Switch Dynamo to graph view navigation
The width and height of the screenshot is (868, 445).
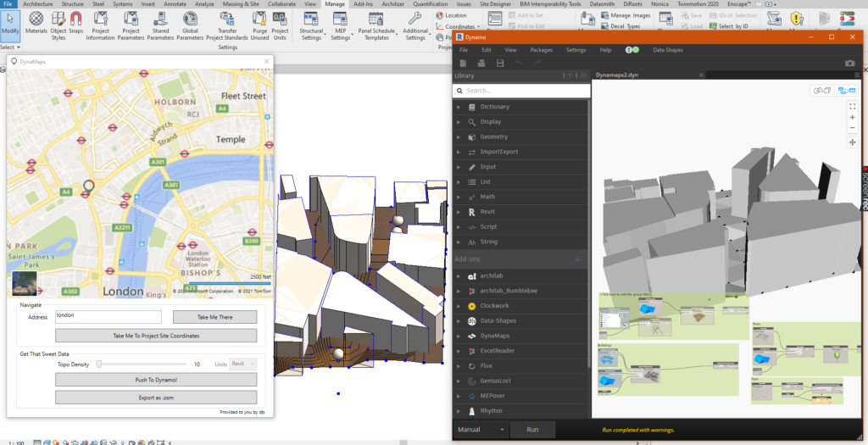tap(847, 90)
